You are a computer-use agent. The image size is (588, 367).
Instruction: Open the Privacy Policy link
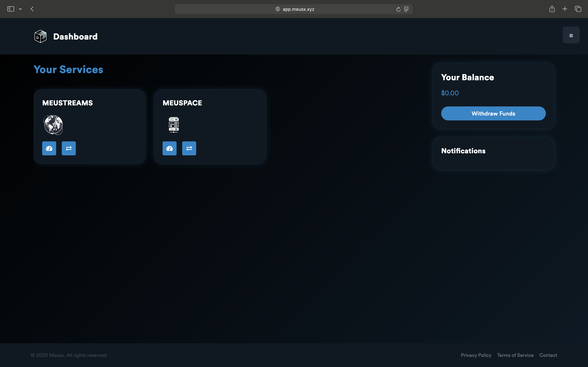(476, 355)
